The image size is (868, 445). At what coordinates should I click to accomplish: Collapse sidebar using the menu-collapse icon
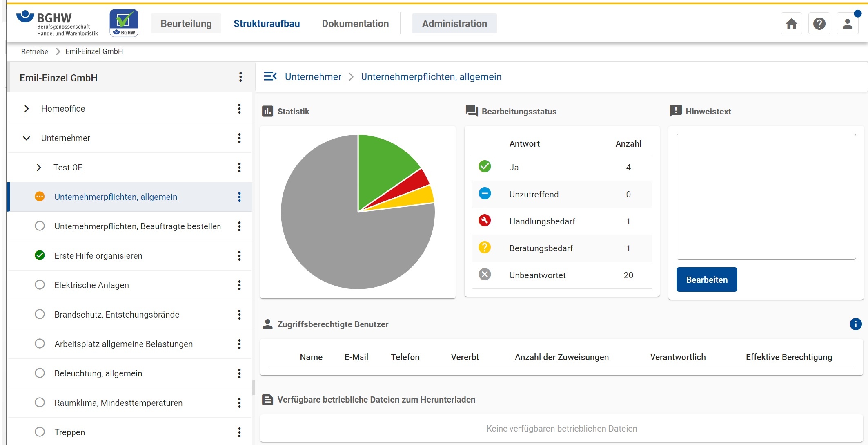(x=270, y=76)
